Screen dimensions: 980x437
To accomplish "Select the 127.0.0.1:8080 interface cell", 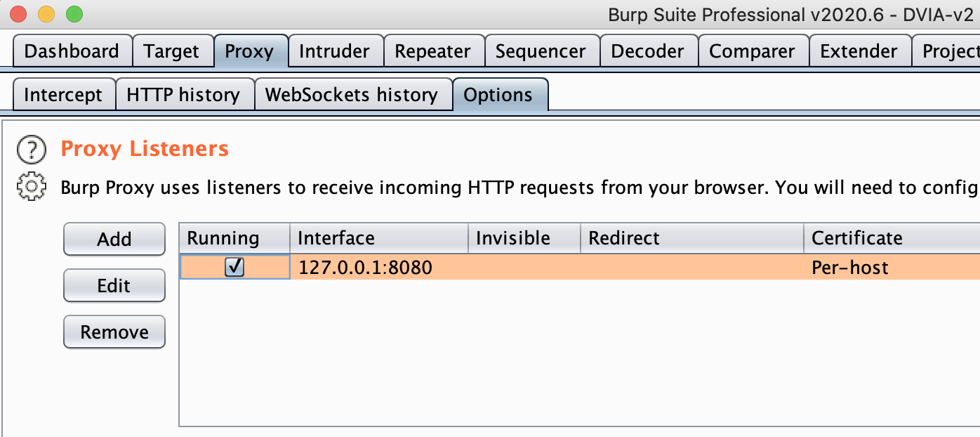I will tap(379, 267).
